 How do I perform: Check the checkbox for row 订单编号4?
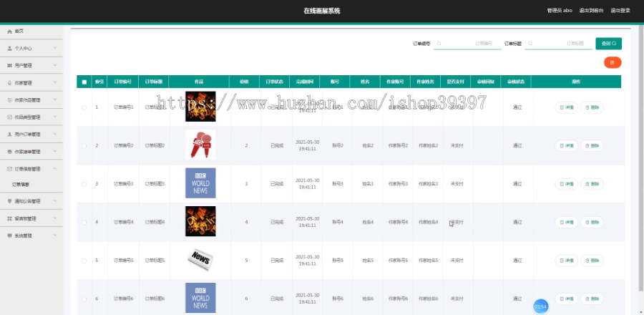click(x=84, y=222)
